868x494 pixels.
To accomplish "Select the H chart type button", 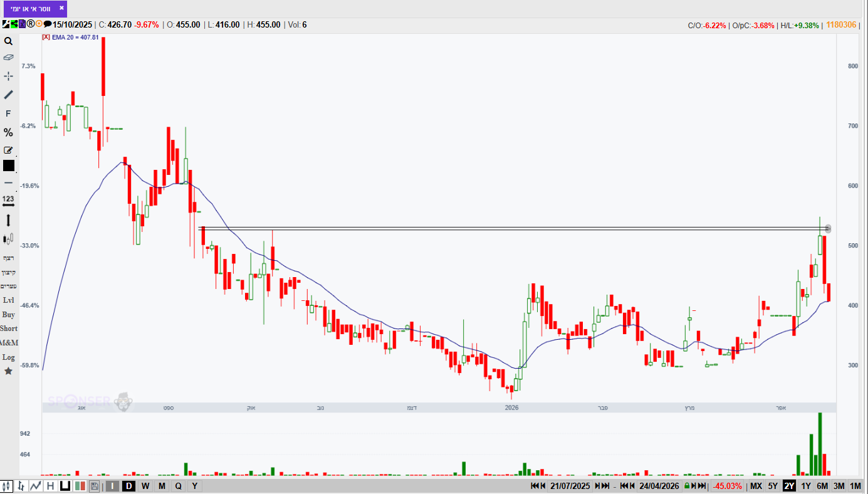I will click(x=50, y=486).
